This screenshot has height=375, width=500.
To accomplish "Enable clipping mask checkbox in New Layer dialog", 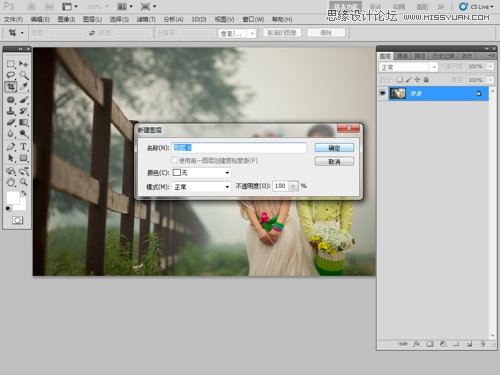I will (175, 160).
